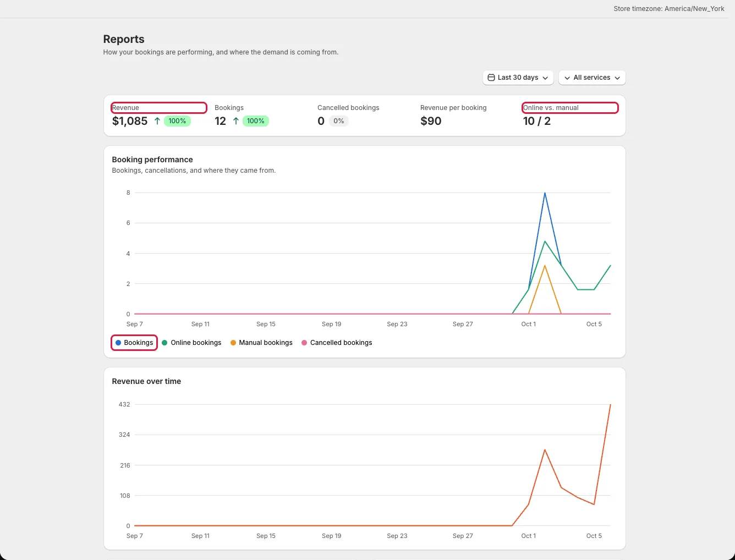Click Oct 1 on the Booking performance axis
The image size is (735, 560).
(x=529, y=324)
